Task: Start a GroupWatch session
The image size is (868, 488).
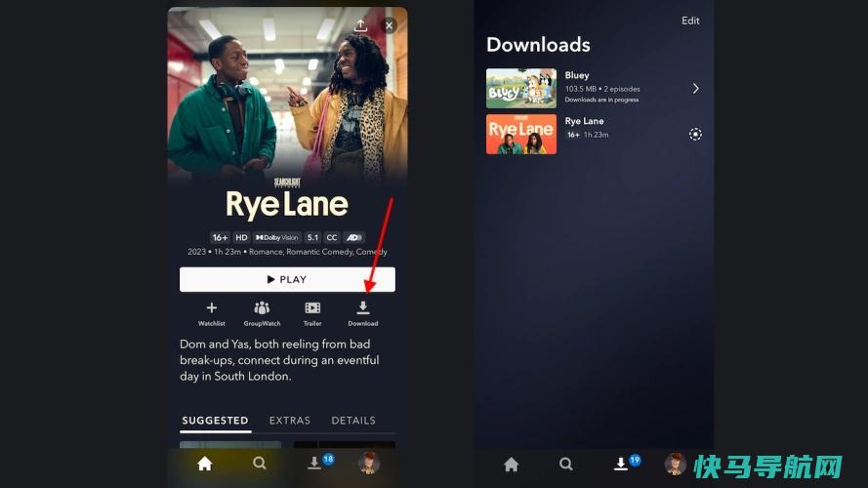Action: pyautogui.click(x=262, y=313)
